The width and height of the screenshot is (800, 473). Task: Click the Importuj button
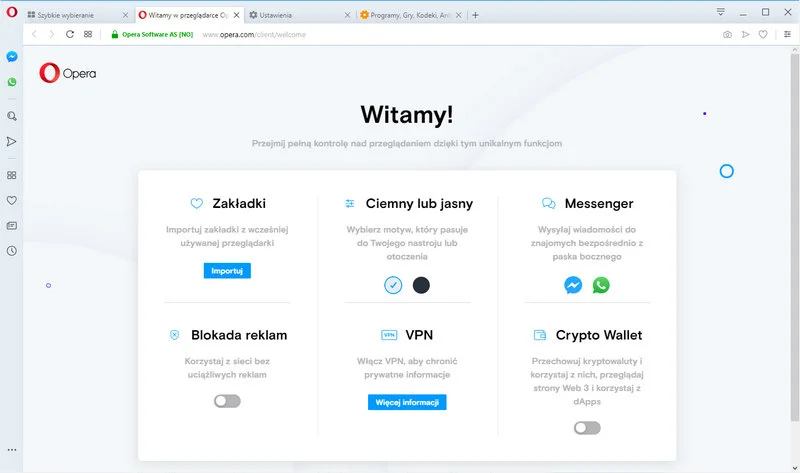(x=227, y=271)
